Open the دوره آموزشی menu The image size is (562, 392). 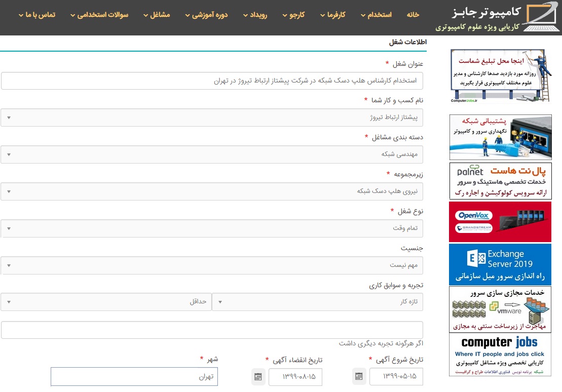point(206,15)
